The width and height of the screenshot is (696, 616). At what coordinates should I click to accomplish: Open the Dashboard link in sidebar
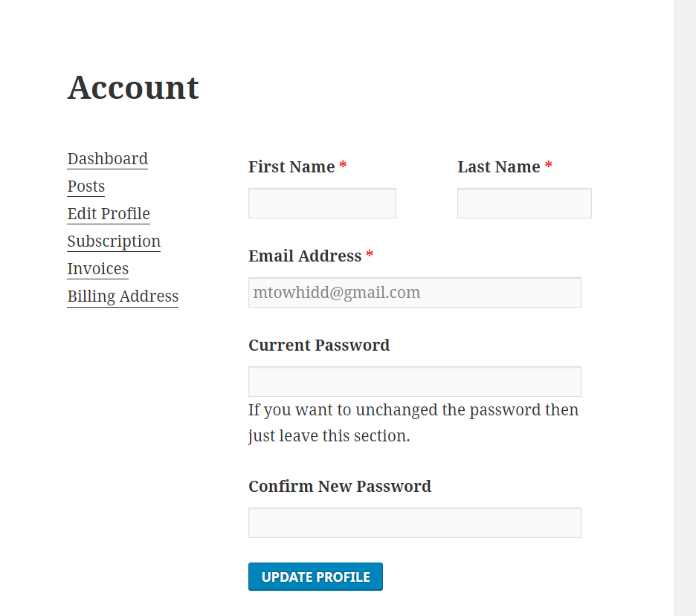click(107, 159)
